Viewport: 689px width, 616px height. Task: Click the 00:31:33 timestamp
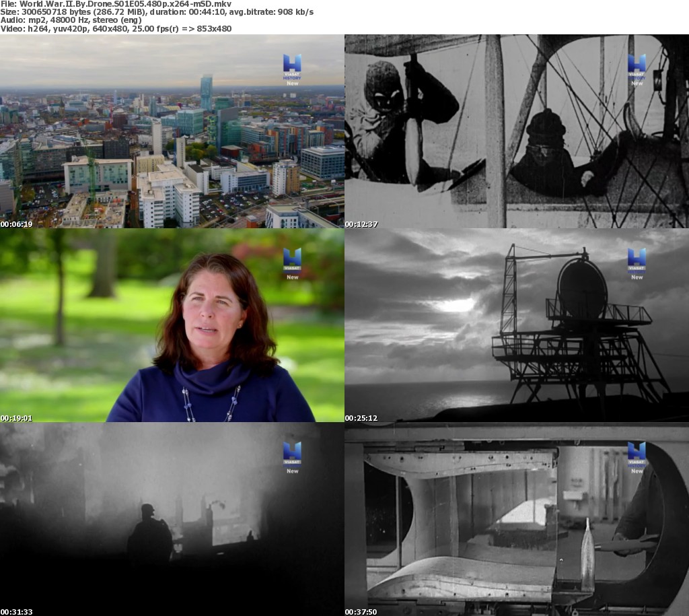(x=16, y=611)
